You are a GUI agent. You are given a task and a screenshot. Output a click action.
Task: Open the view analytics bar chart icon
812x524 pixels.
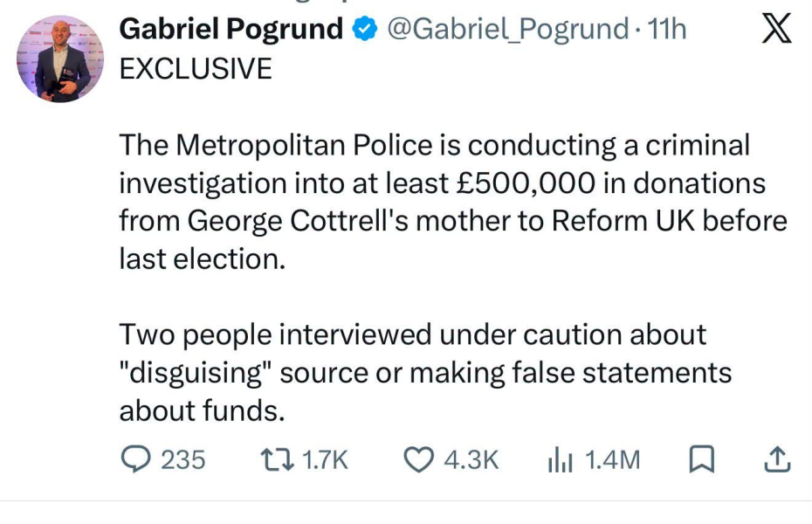coord(560,459)
